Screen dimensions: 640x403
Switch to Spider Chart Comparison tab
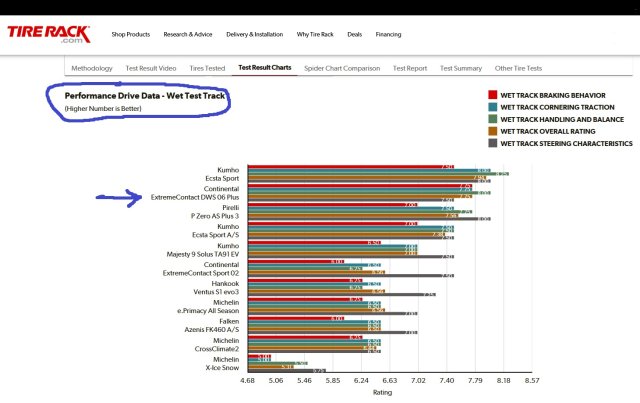(x=341, y=68)
